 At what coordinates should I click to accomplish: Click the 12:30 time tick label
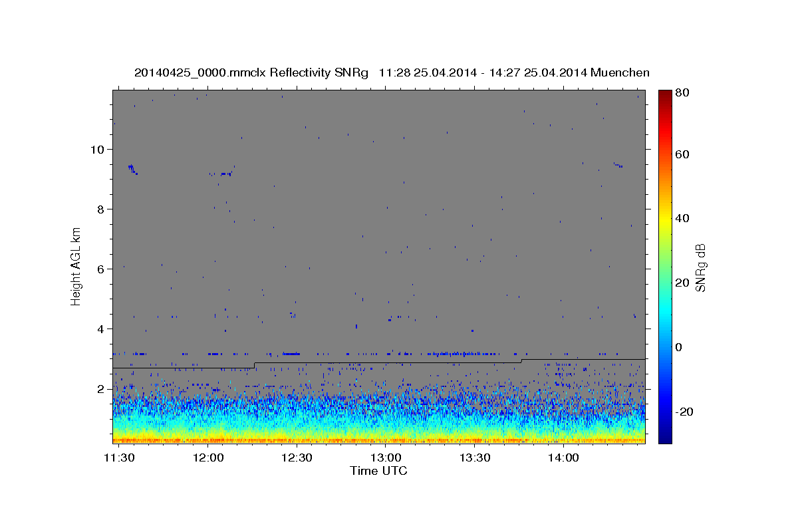(297, 458)
